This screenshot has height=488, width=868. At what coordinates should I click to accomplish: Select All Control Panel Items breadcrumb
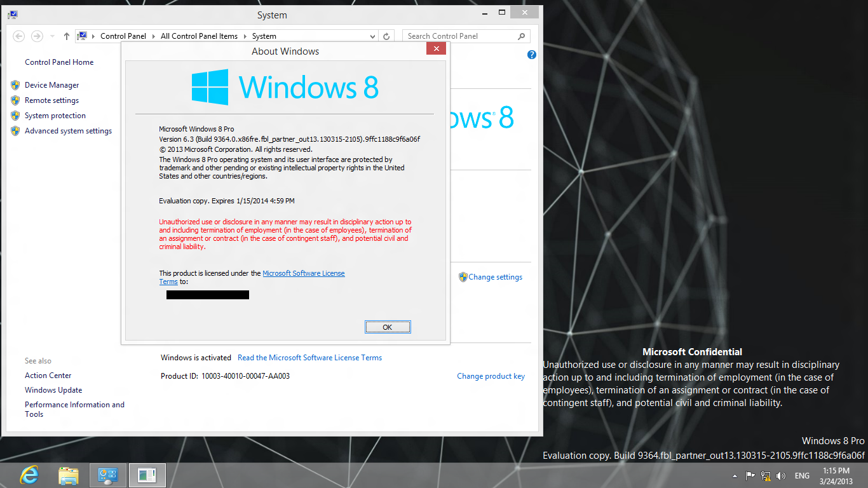click(199, 36)
